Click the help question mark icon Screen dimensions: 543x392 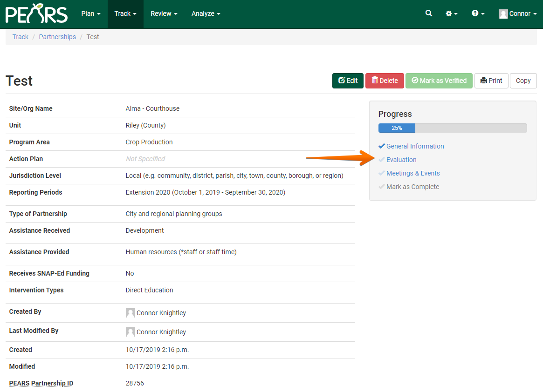(475, 14)
